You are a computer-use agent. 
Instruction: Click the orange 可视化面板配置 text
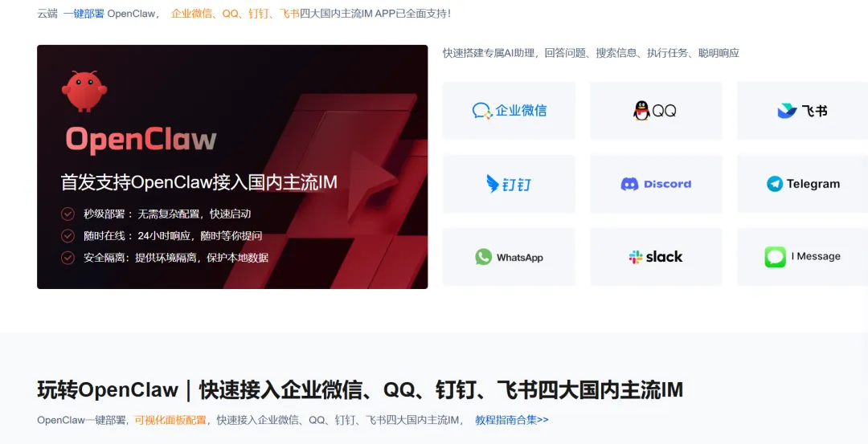point(170,420)
